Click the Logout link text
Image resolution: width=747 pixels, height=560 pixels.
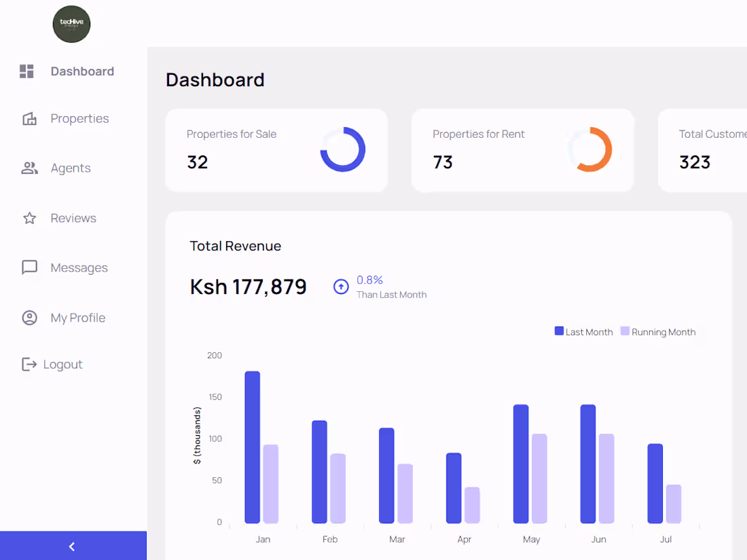(x=63, y=365)
